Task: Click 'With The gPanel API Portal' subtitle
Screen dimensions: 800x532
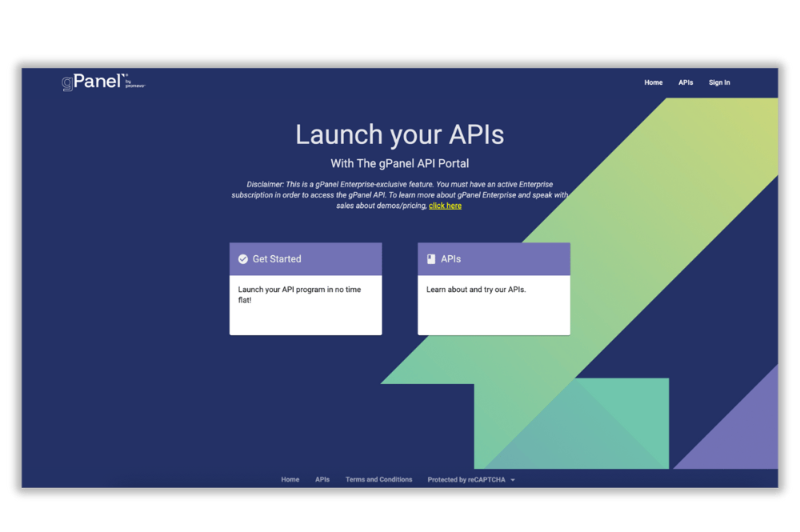Action: coord(399,164)
